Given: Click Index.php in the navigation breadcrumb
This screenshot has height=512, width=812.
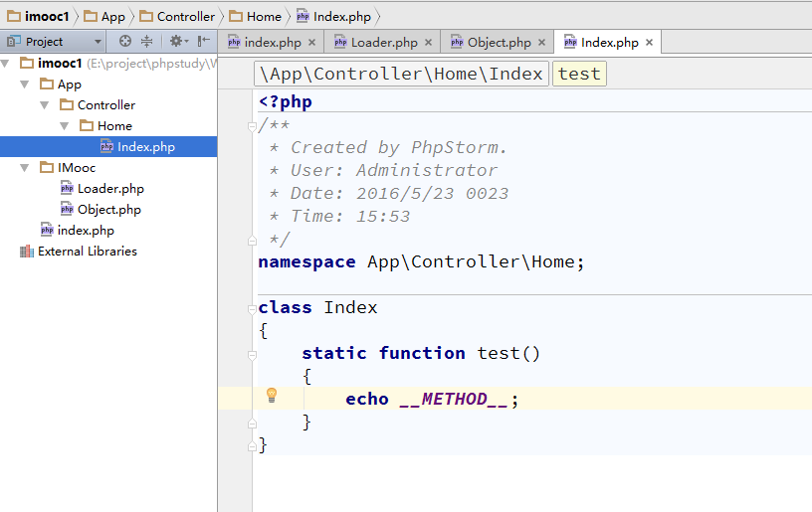Looking at the screenshot, I should (334, 17).
